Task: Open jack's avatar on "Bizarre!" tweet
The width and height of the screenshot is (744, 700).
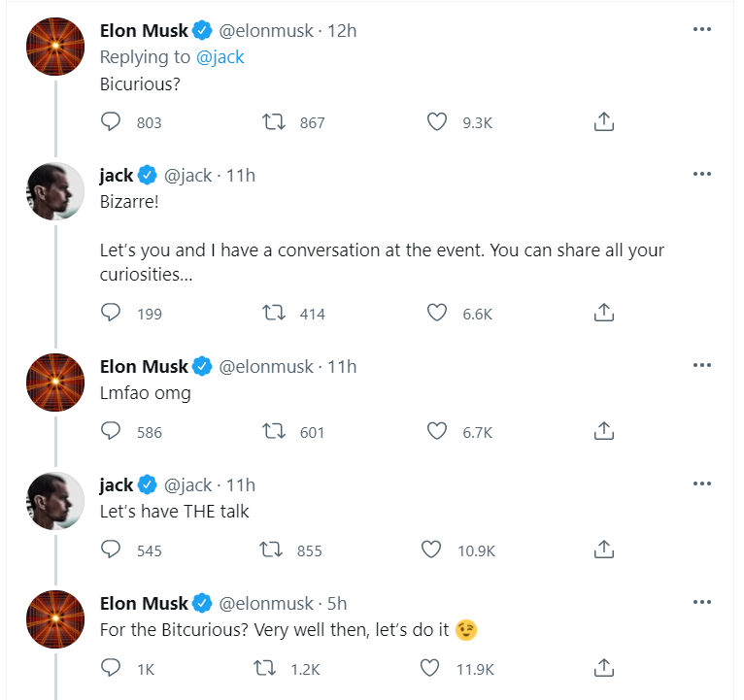Action: [x=54, y=191]
